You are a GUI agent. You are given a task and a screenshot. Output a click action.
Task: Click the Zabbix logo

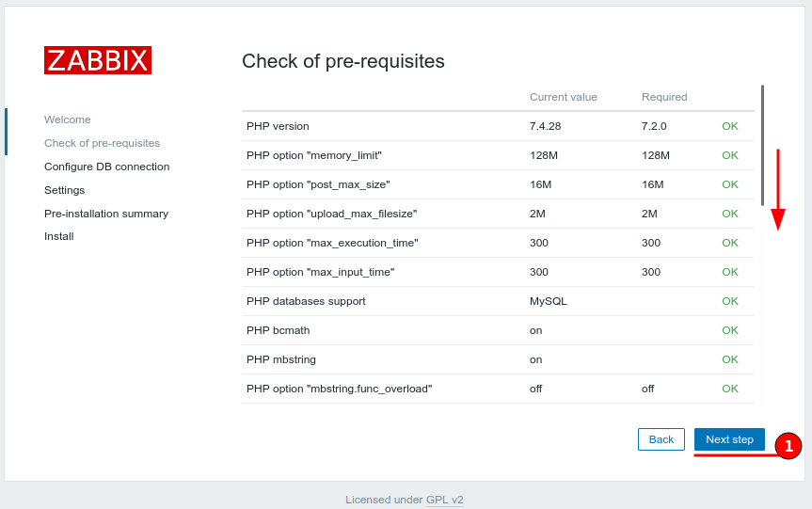(98, 60)
